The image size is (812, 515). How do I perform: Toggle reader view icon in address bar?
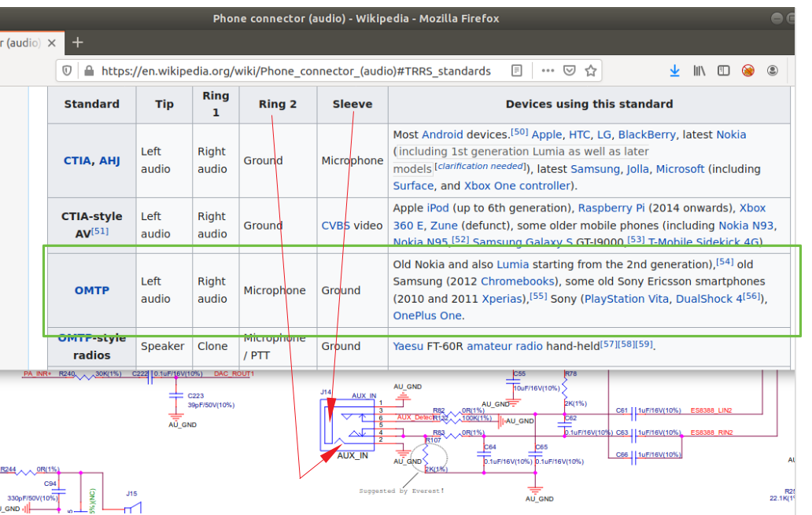point(516,71)
